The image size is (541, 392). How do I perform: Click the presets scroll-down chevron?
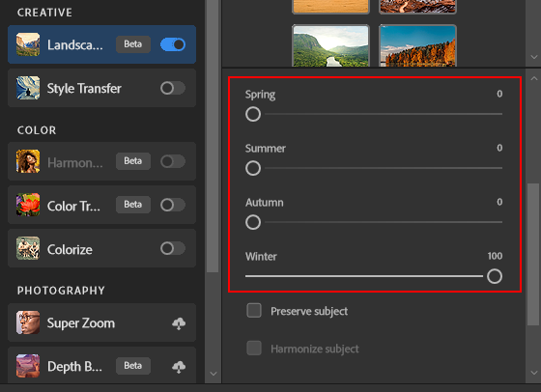[534, 57]
